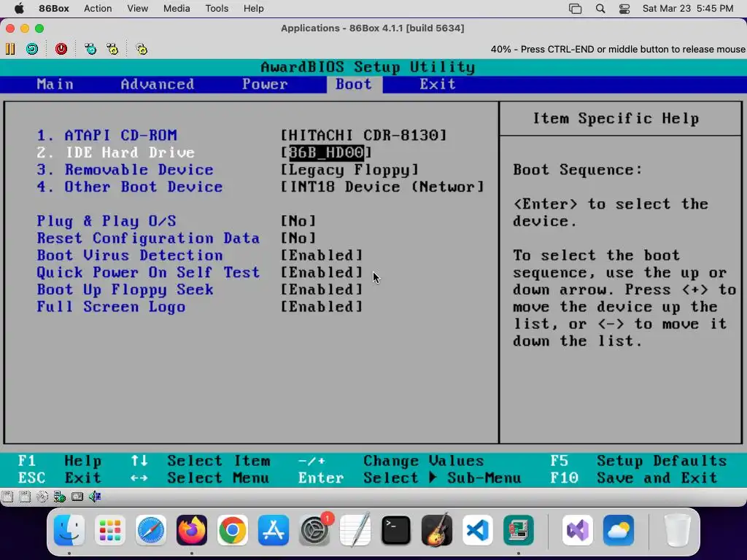747x560 pixels.
Task: Toggle Plug & Play O/S [No] value
Action: point(298,221)
